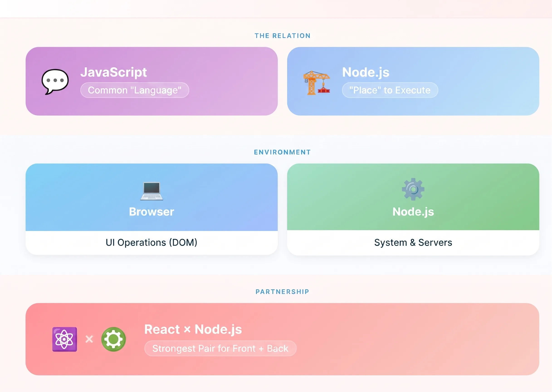Click the blue gear icon above Node.js
The height and width of the screenshot is (392, 552).
click(x=413, y=189)
